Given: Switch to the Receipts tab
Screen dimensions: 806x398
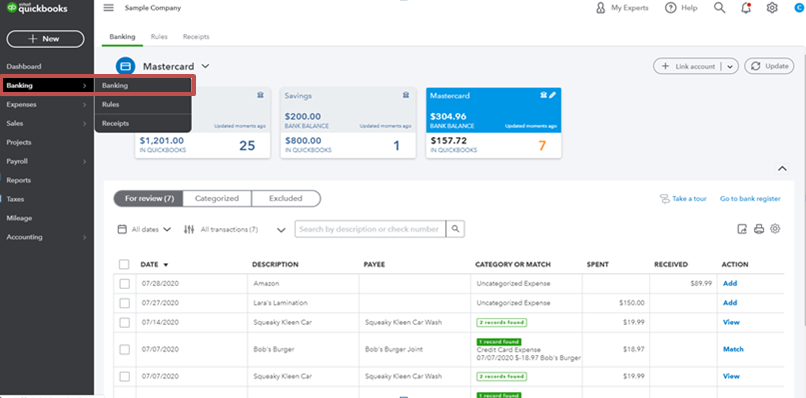Looking at the screenshot, I should pos(196,37).
